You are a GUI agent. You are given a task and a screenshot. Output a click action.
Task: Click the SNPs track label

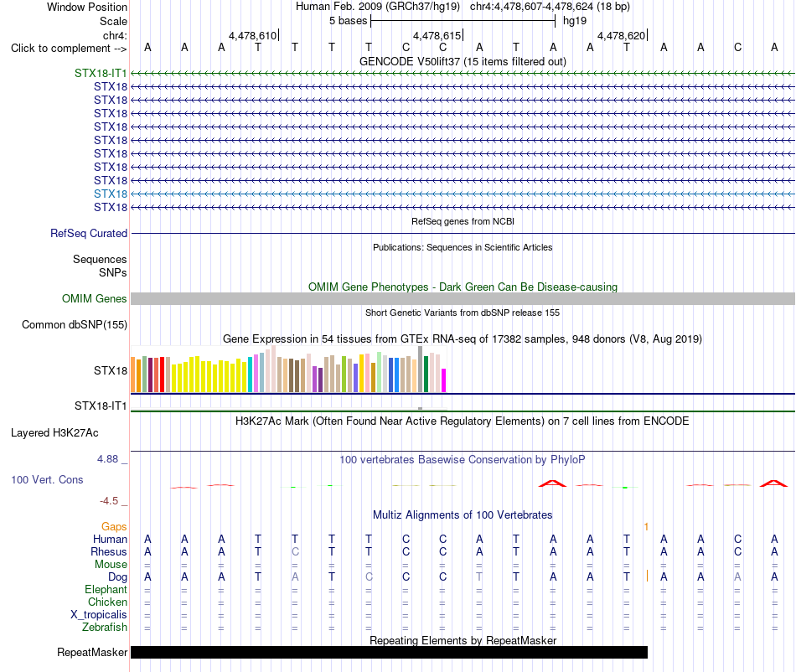[x=113, y=272]
